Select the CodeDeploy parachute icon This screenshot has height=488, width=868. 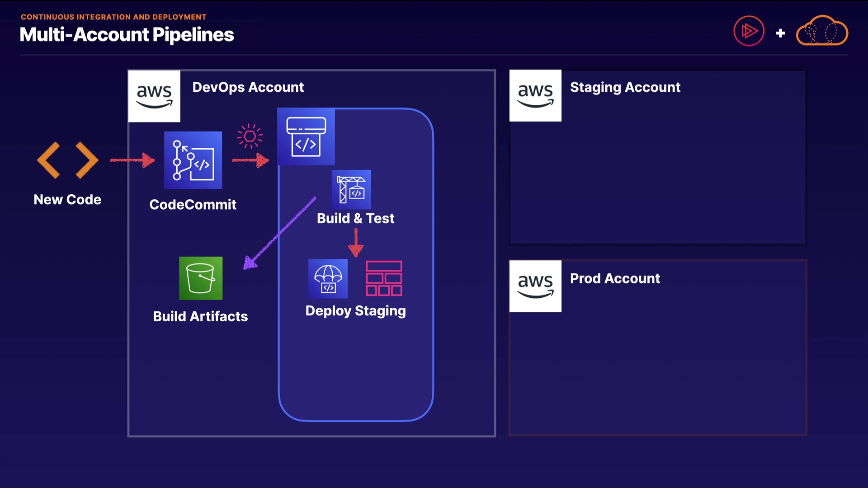(x=328, y=278)
